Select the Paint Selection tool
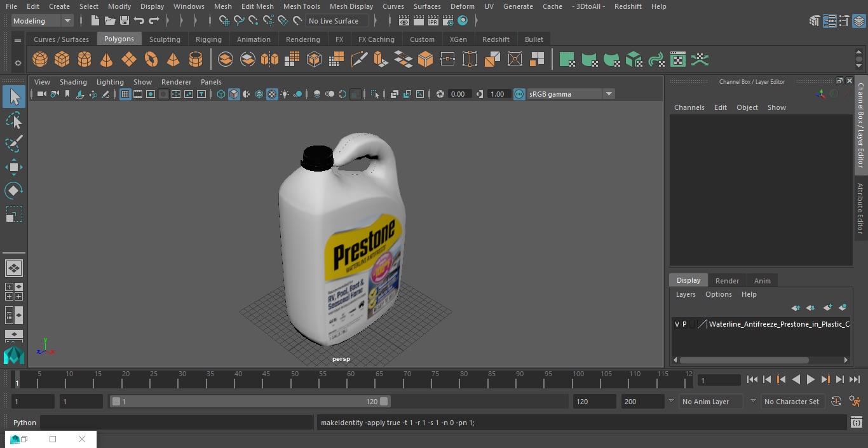This screenshot has height=448, width=868. pos(13,144)
